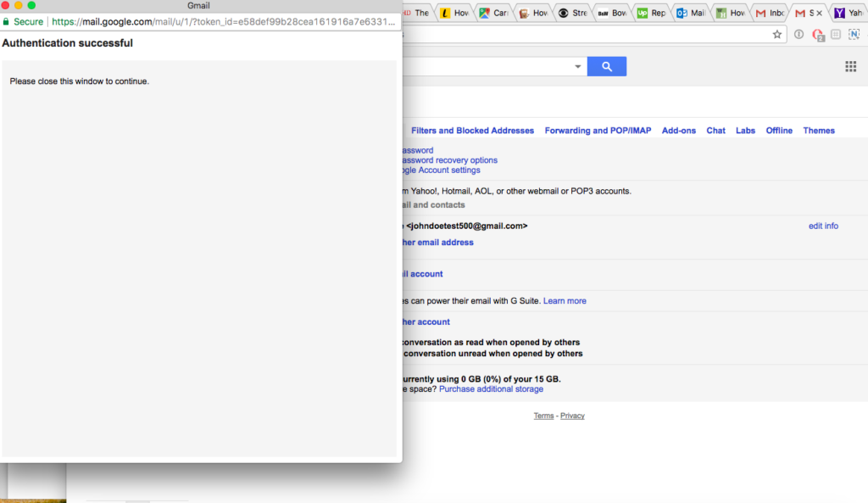
Task: Open the Filters and Blocked Addresses tab
Action: click(472, 131)
